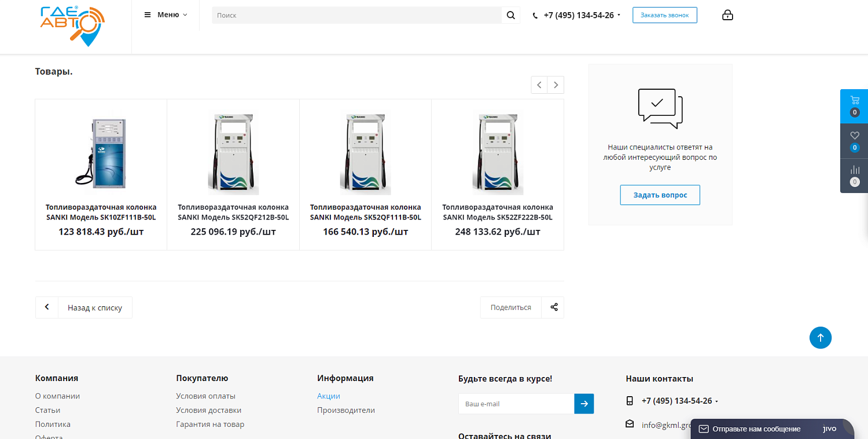This screenshot has width=868, height=439.
Task: Expand the header phone number dropdown arrow
Action: 619,15
